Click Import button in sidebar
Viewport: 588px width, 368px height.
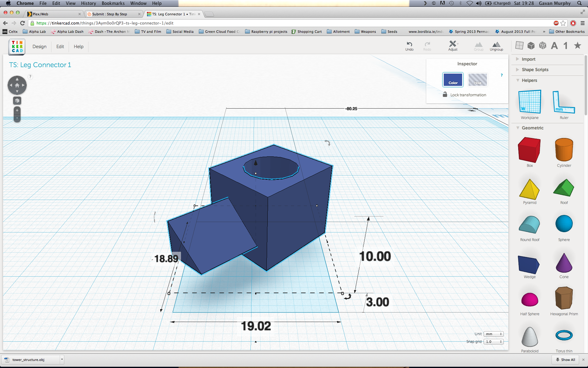point(528,59)
